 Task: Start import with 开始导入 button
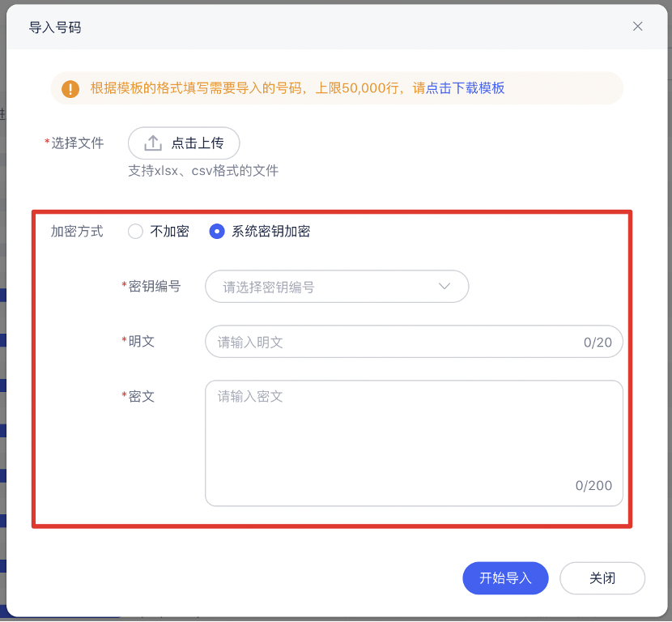click(x=505, y=578)
